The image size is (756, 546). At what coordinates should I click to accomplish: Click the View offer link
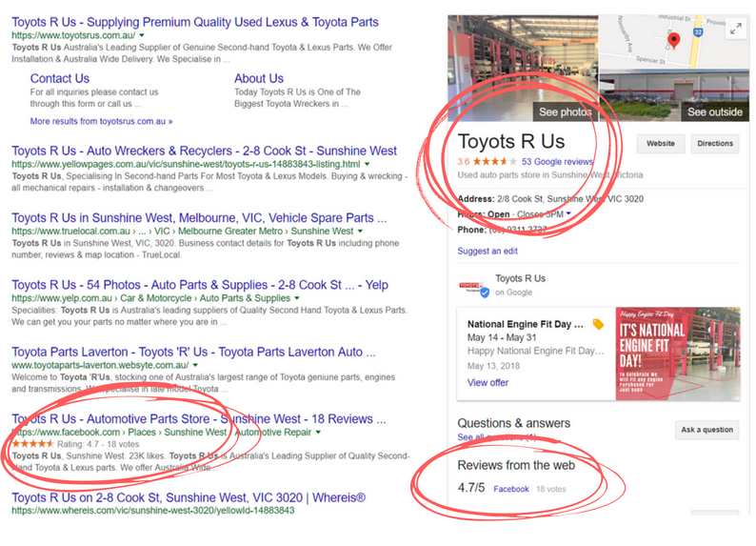pyautogui.click(x=487, y=382)
